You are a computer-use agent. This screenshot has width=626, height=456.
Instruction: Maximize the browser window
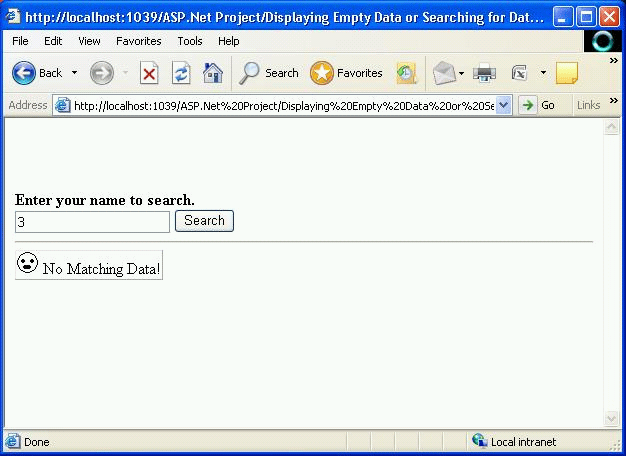point(586,17)
